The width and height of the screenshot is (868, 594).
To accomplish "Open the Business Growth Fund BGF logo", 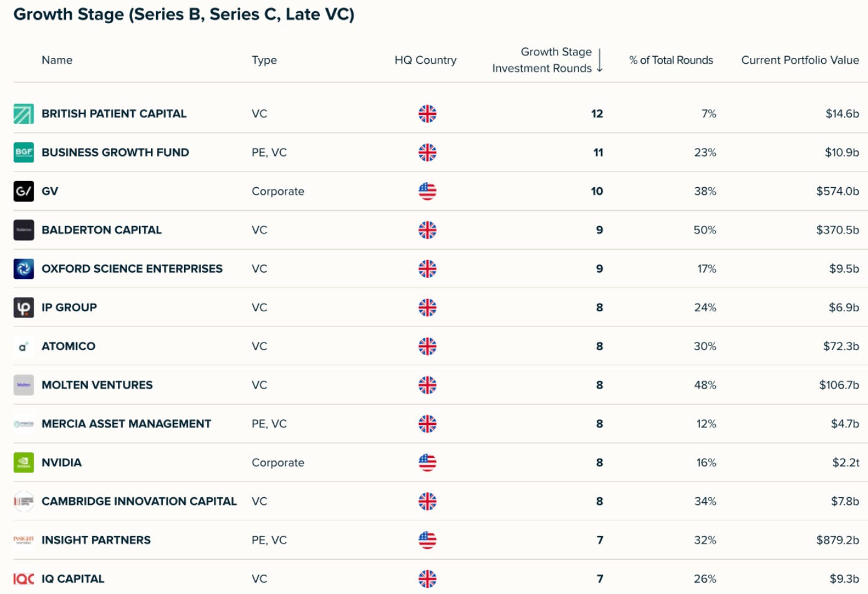I will pos(24,152).
